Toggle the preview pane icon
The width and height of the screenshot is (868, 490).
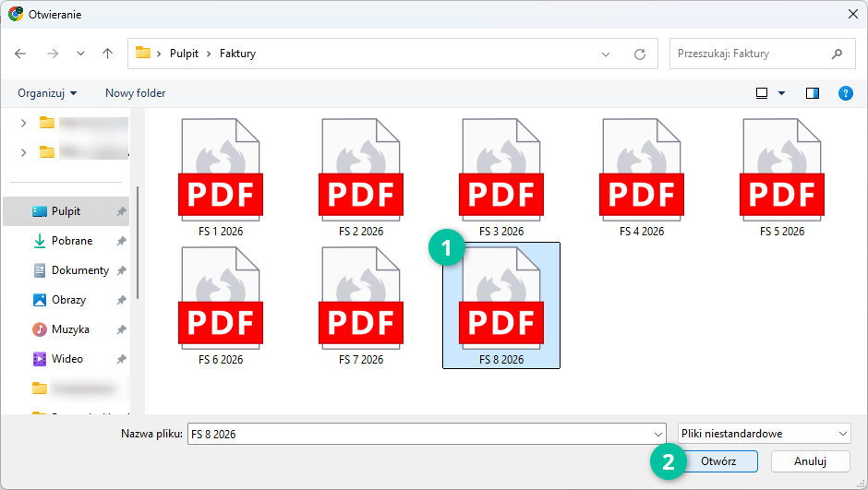pyautogui.click(x=813, y=93)
